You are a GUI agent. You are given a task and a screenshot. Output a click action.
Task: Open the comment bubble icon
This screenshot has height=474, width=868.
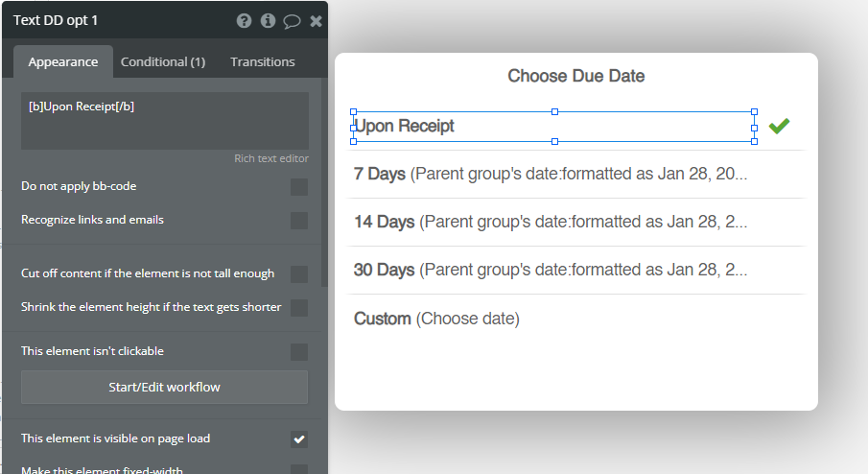click(x=292, y=20)
